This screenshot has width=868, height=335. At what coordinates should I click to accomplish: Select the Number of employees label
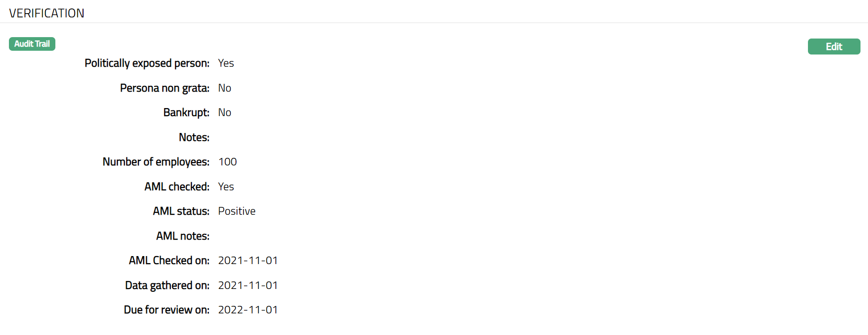(156, 162)
